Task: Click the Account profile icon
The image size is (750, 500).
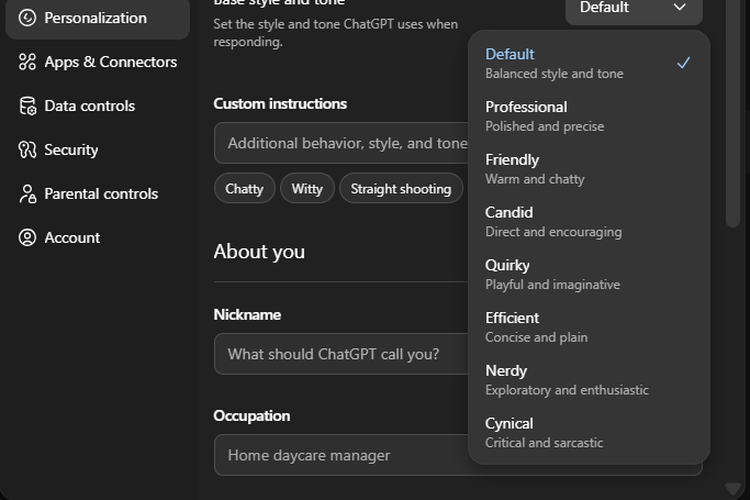Action: point(27,238)
